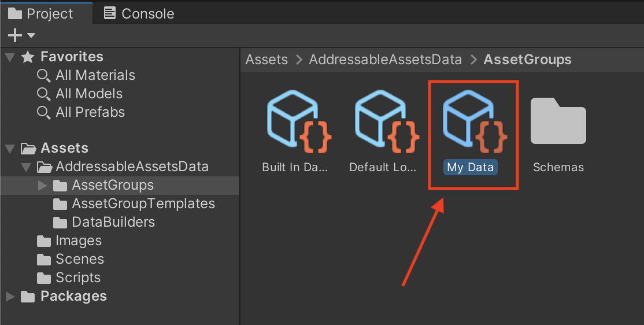Image resolution: width=644 pixels, height=325 pixels.
Task: Click the highlighted 'My Data' label
Action: pos(470,167)
